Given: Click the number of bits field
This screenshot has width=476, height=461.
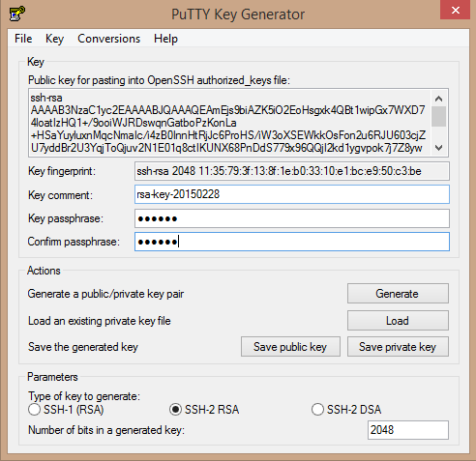Looking at the screenshot, I should (408, 430).
